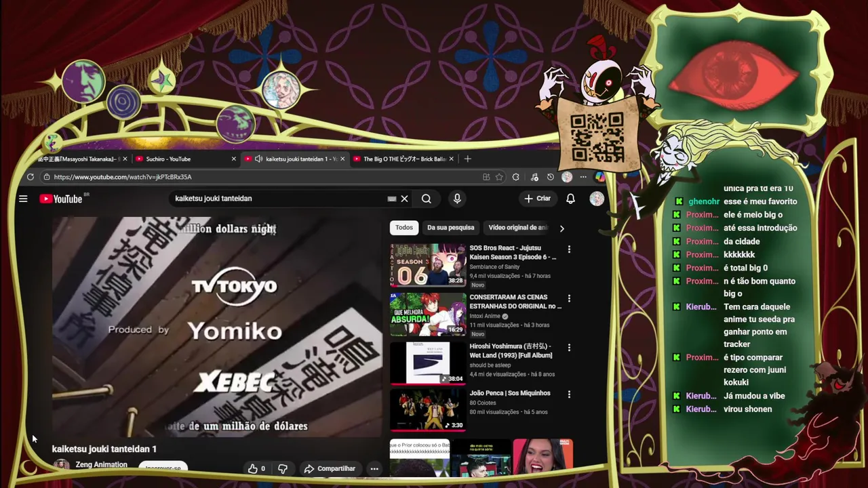
Task: Click chat username ghenohr
Action: 704,201
